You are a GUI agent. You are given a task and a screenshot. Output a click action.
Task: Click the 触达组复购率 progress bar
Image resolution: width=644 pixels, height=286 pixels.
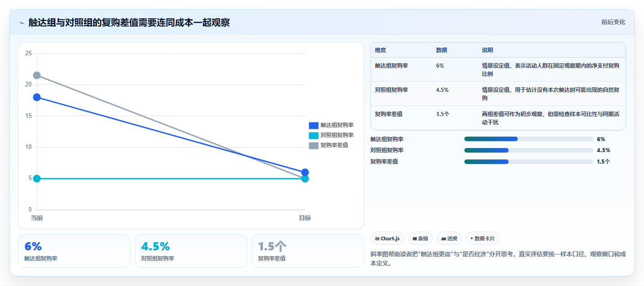[x=528, y=139]
